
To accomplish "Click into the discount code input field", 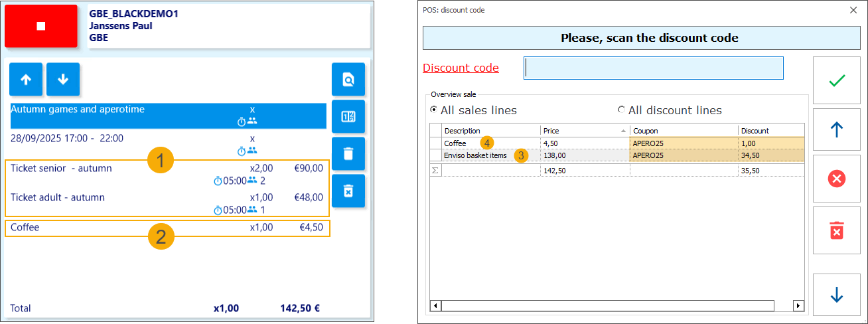I will [653, 68].
